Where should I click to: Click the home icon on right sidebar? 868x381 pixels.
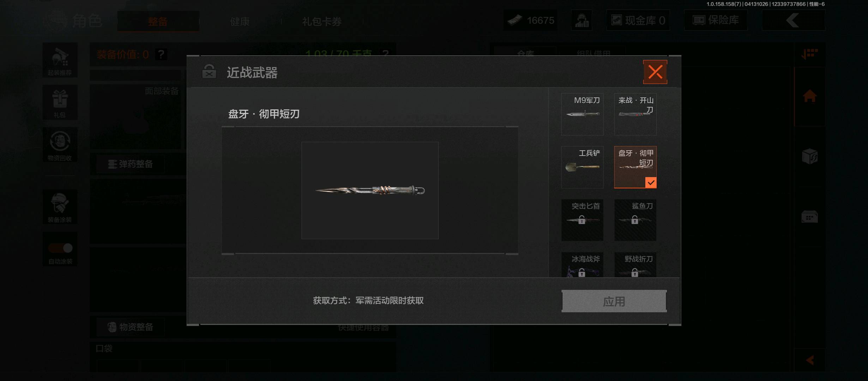tap(810, 96)
